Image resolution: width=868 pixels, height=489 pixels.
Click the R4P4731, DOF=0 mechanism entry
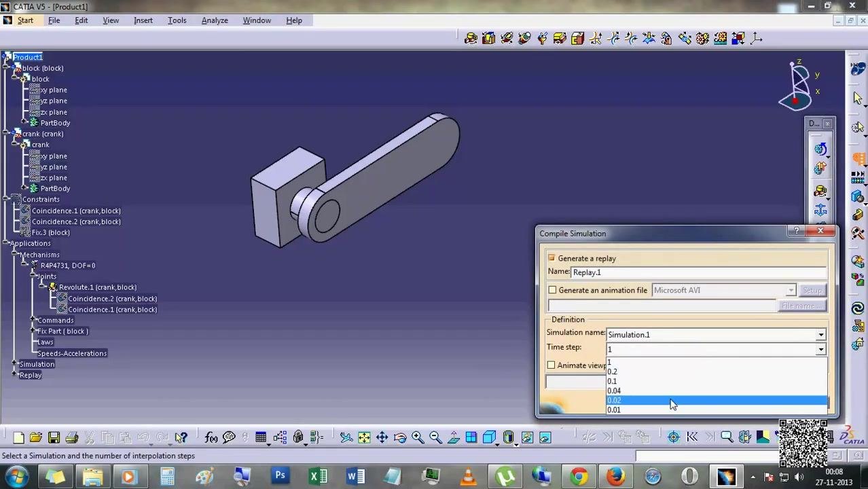tap(68, 266)
